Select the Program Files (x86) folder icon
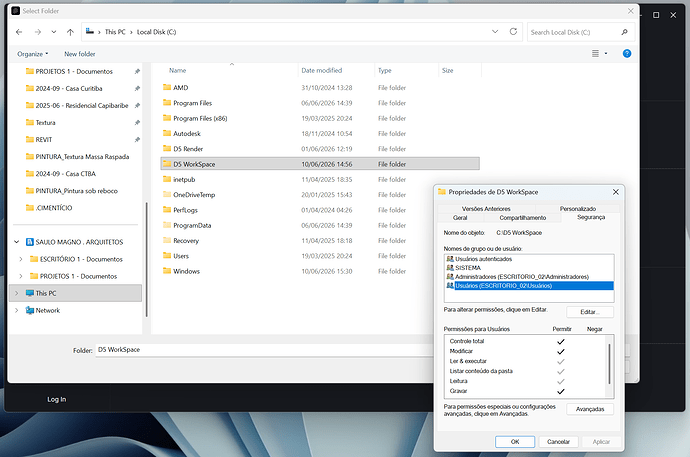The image size is (690, 457). [167, 118]
